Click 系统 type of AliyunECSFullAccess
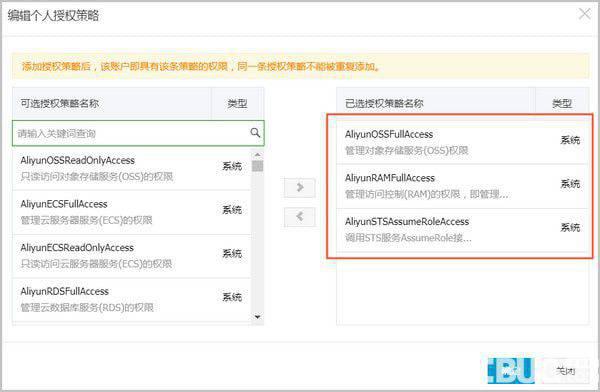This screenshot has height=392, width=600. pos(232,210)
